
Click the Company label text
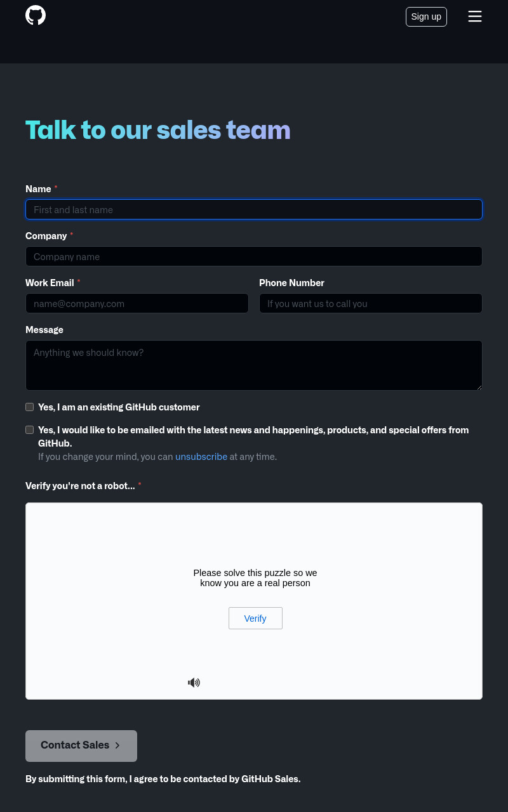point(46,236)
